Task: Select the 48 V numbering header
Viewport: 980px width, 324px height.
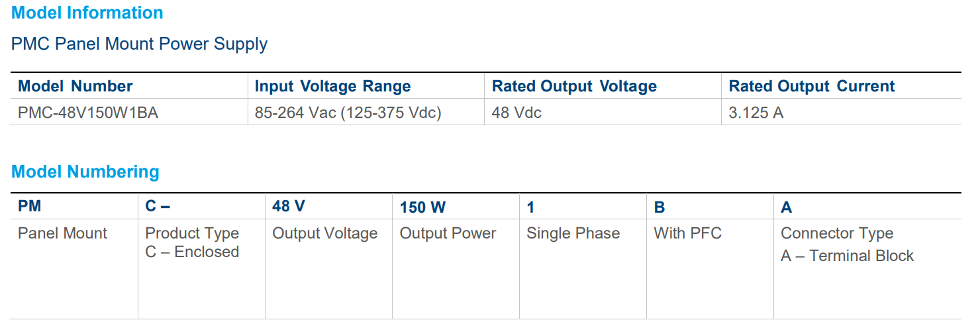Action: pos(289,207)
